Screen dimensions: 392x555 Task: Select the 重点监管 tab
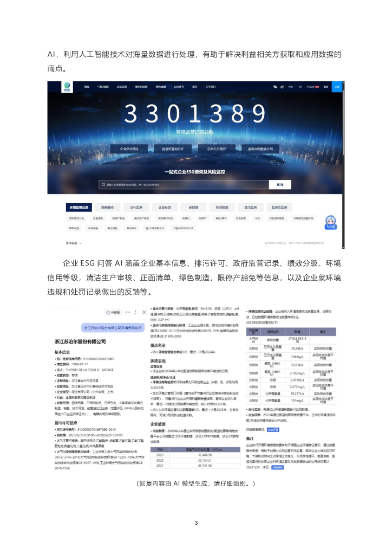(x=251, y=208)
